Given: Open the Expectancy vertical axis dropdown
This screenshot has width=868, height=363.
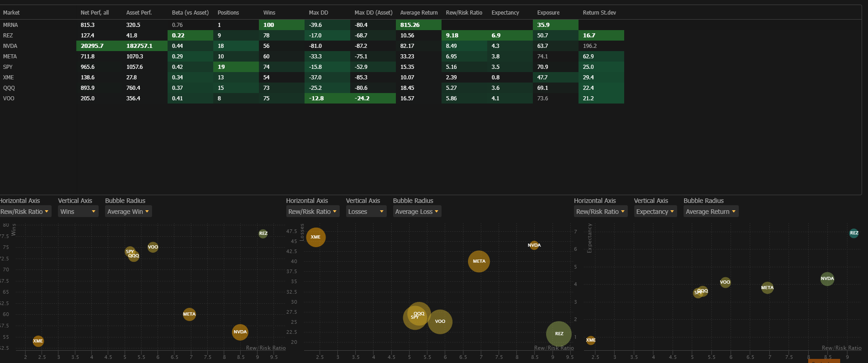Looking at the screenshot, I should pos(655,212).
